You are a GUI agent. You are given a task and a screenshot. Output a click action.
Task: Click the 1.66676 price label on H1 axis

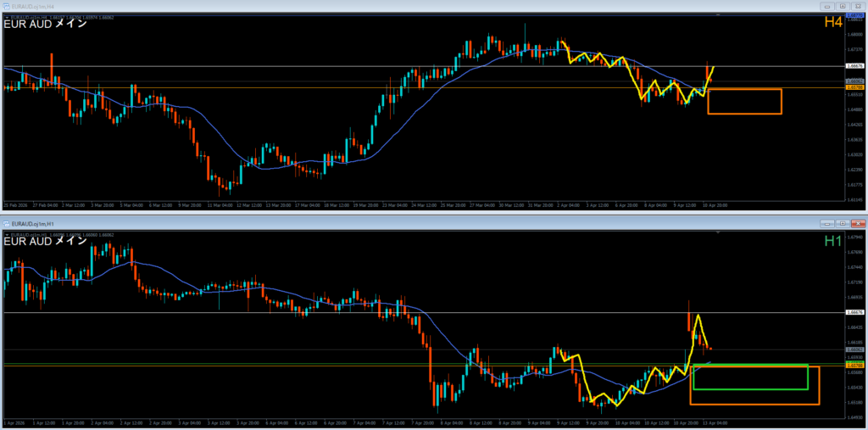click(x=854, y=312)
